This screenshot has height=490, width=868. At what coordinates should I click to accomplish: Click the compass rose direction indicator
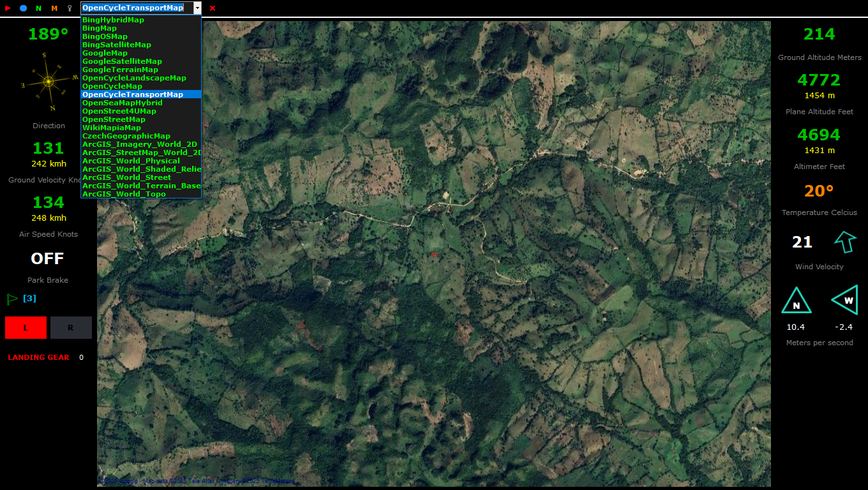click(49, 82)
